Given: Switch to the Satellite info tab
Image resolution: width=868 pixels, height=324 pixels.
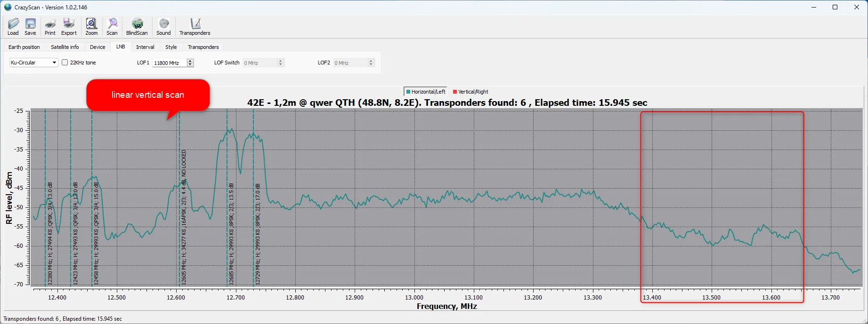Looking at the screenshot, I should click(65, 47).
